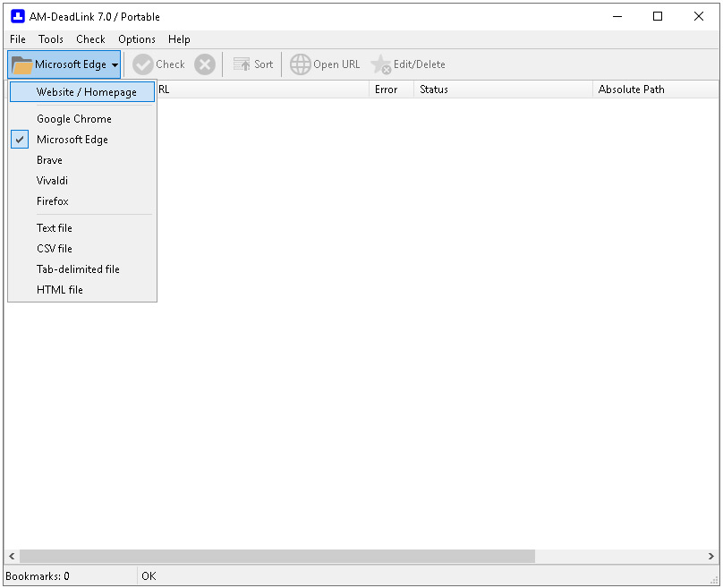The image size is (723, 588).
Task: Maximize the AM-DeadLink window
Action: click(658, 17)
